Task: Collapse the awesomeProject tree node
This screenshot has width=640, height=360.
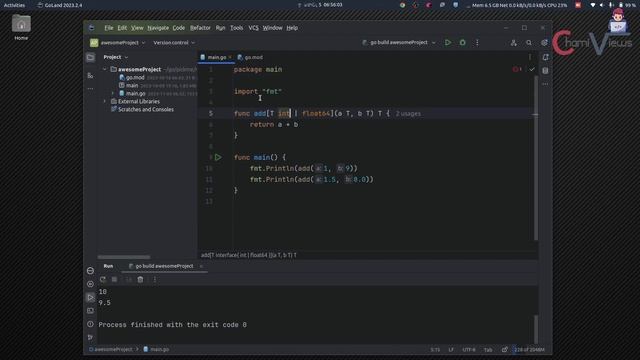Action: [x=105, y=69]
